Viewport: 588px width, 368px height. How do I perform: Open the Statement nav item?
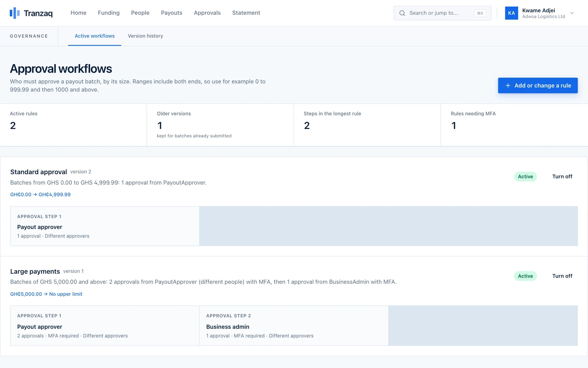coord(246,13)
